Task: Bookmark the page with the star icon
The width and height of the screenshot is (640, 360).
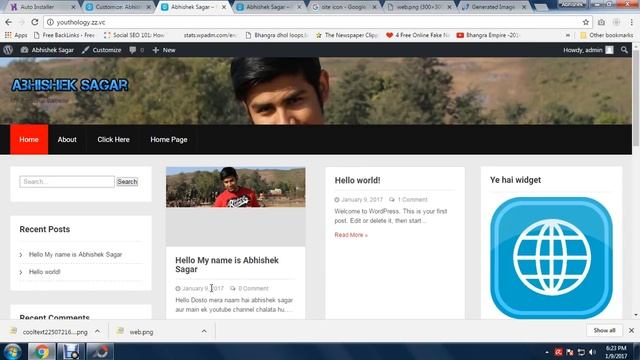Action: (x=586, y=22)
